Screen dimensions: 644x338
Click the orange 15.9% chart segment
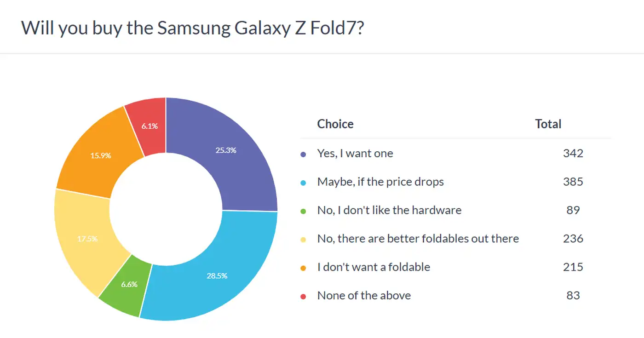[100, 155]
